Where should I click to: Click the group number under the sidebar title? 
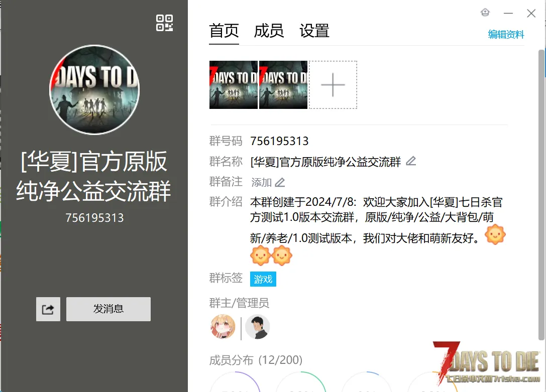94,218
